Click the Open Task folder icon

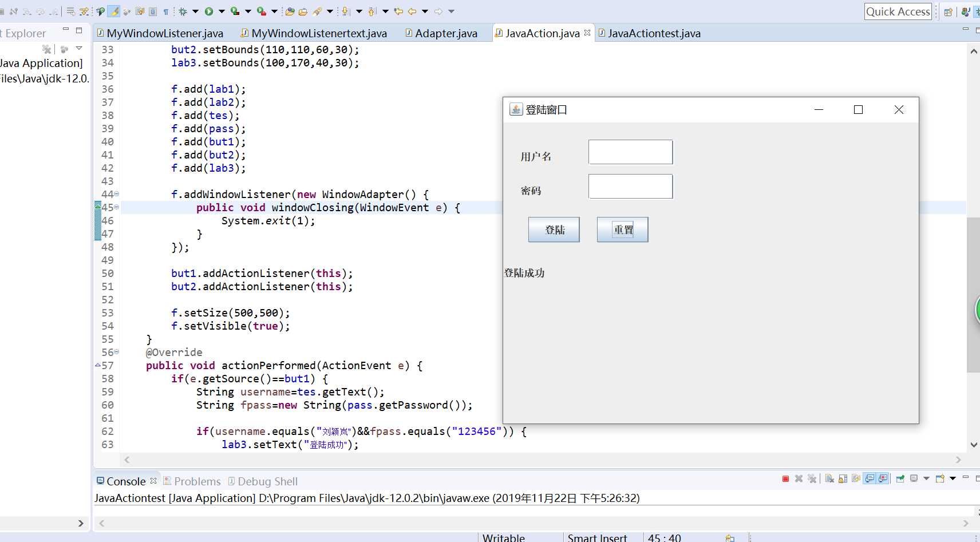[x=303, y=11]
